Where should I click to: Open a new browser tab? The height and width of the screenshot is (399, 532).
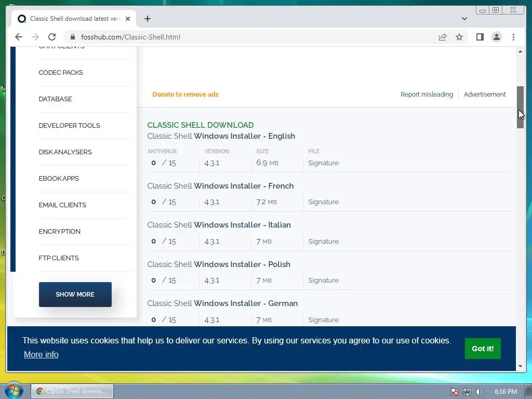pyautogui.click(x=147, y=19)
